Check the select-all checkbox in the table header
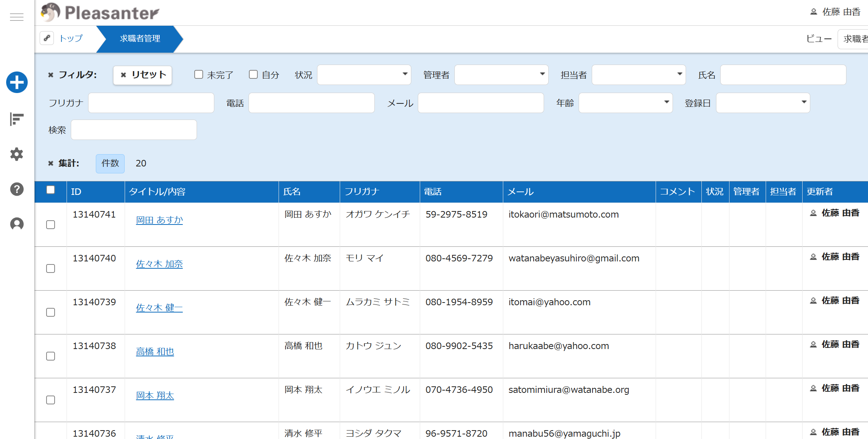Screen dimensions: 868x439 [50, 190]
